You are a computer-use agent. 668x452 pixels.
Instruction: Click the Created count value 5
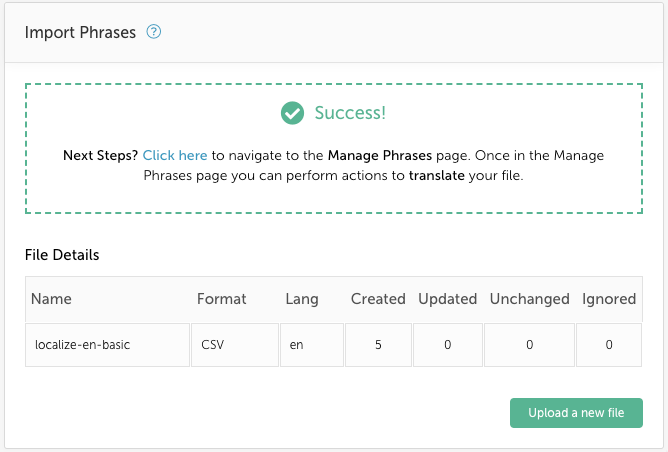click(x=378, y=345)
